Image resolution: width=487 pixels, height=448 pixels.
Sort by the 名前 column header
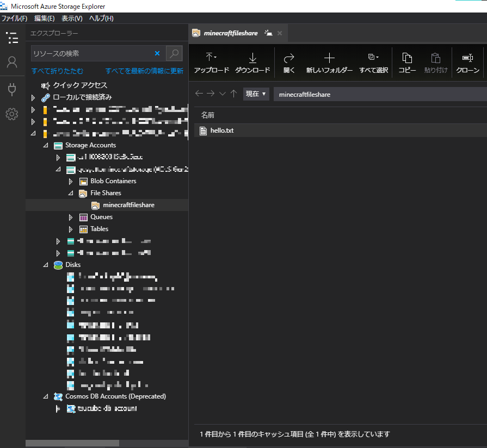pyautogui.click(x=207, y=115)
